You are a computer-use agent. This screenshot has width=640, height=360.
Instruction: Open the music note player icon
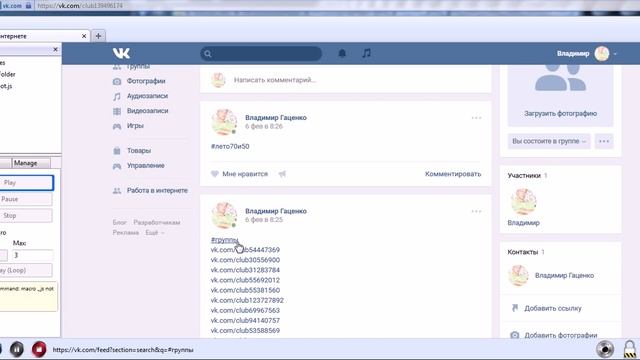[x=367, y=53]
